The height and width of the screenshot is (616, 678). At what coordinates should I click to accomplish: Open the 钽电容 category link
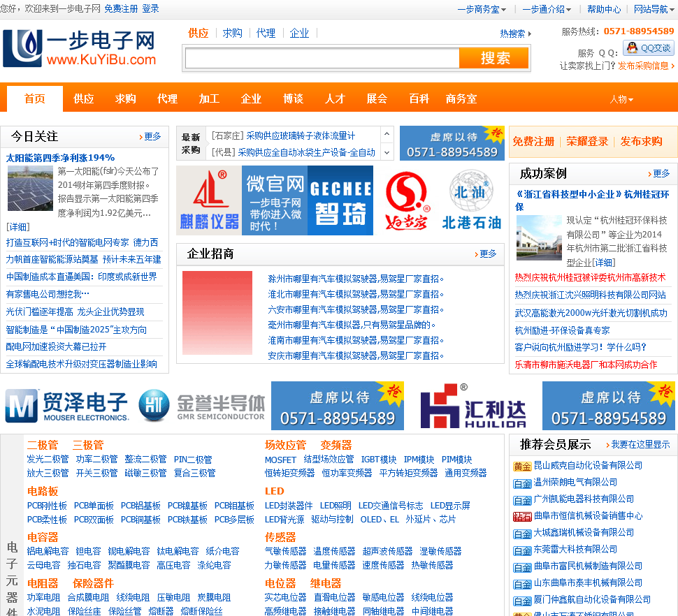(x=88, y=551)
